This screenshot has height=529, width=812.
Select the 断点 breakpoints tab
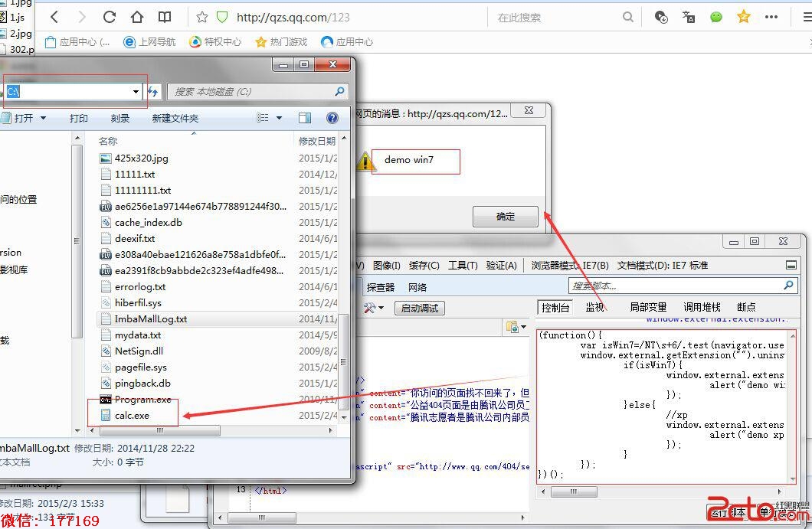(746, 307)
